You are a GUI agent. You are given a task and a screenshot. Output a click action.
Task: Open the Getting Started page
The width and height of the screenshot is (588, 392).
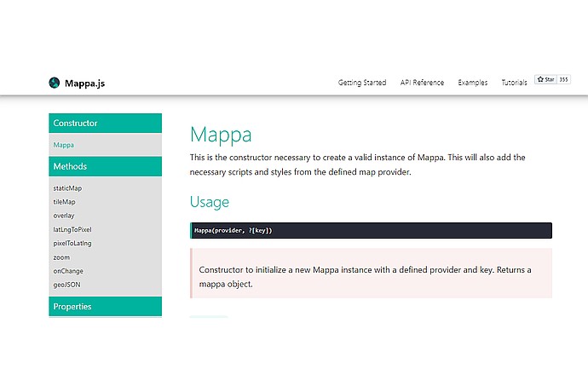[362, 83]
